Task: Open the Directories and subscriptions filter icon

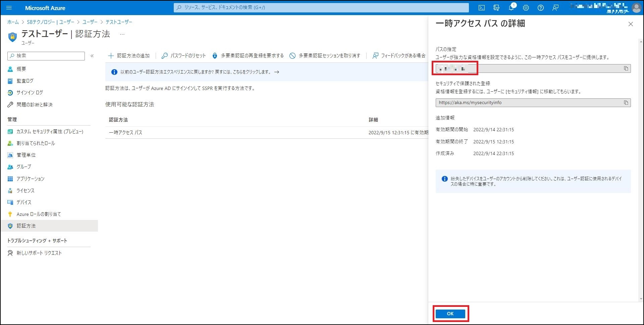Action: pos(496,8)
